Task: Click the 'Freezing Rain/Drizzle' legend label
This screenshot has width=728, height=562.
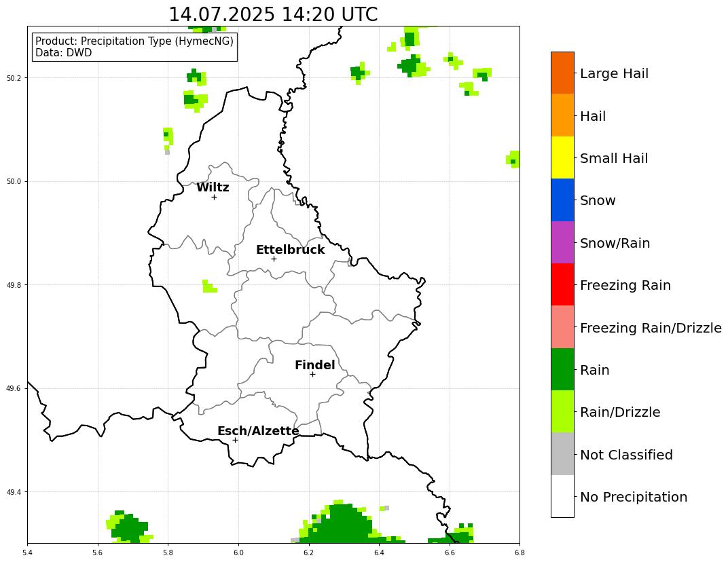Action: pyautogui.click(x=651, y=328)
